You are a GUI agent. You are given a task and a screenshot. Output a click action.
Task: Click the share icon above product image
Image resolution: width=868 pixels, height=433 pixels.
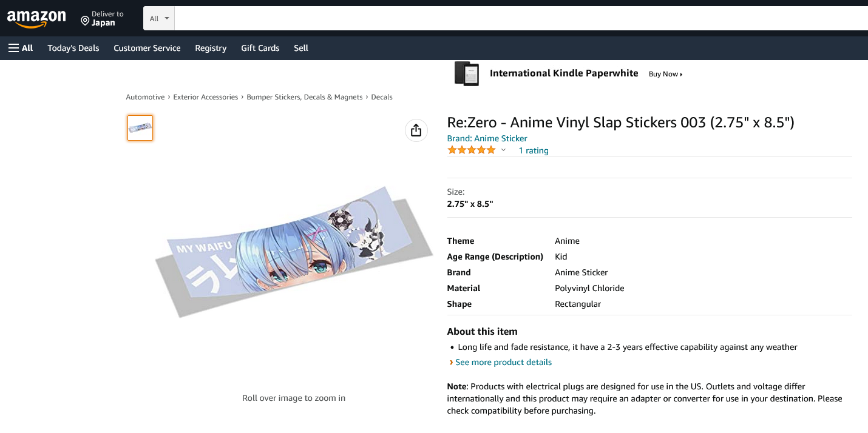point(416,130)
